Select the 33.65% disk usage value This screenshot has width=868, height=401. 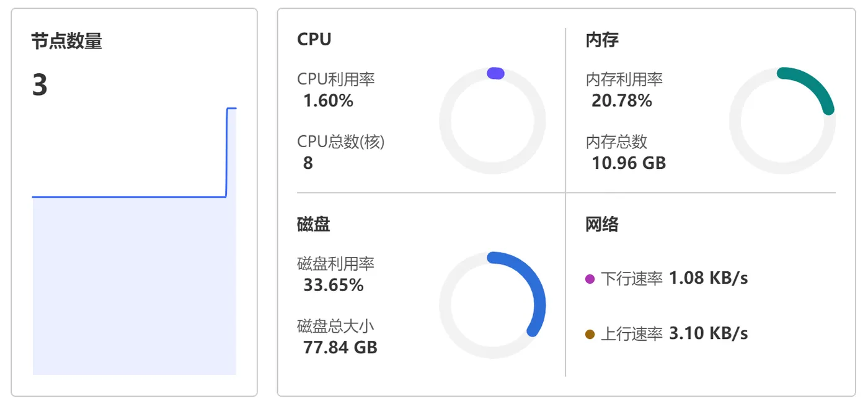334,286
